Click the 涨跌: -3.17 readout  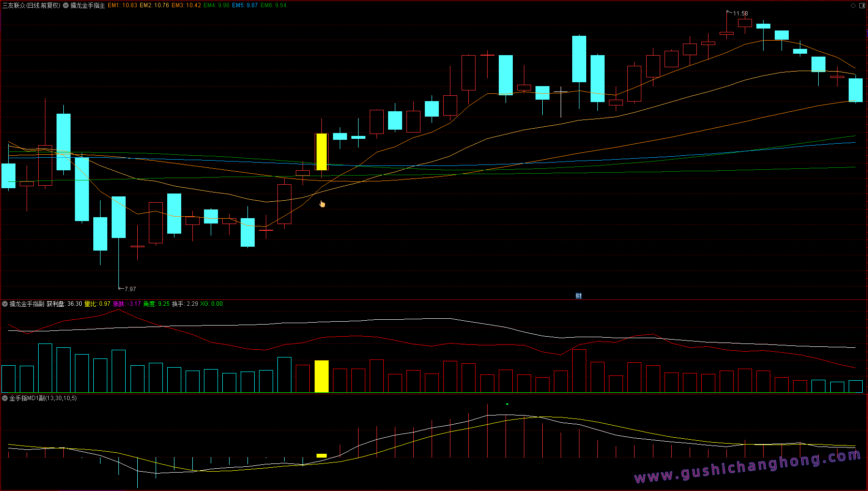(x=127, y=304)
